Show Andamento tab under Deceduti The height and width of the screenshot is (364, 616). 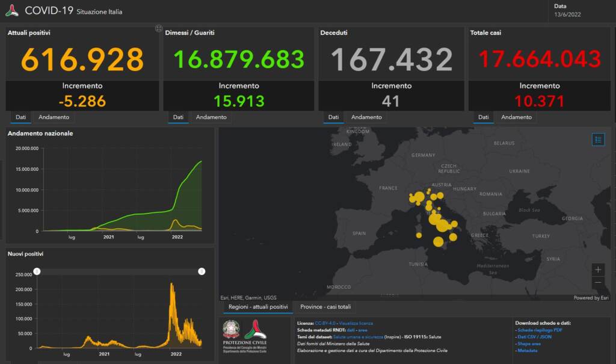click(x=366, y=117)
